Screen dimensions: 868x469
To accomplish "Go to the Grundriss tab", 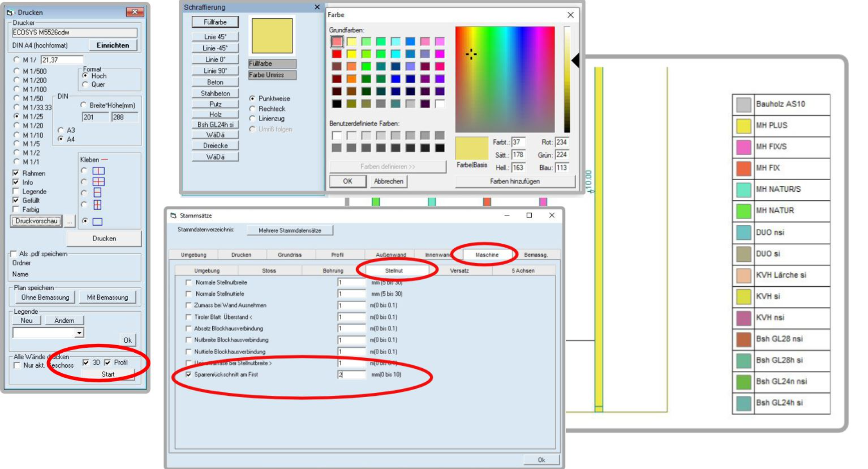I will click(290, 255).
